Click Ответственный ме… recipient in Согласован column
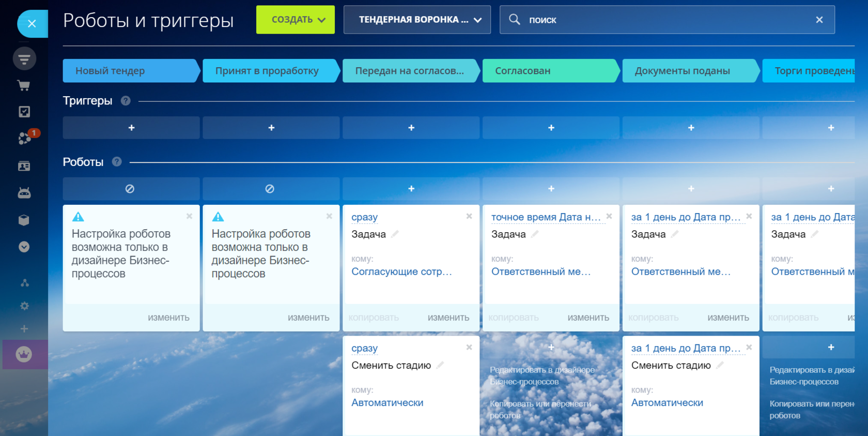868x436 pixels. [541, 272]
